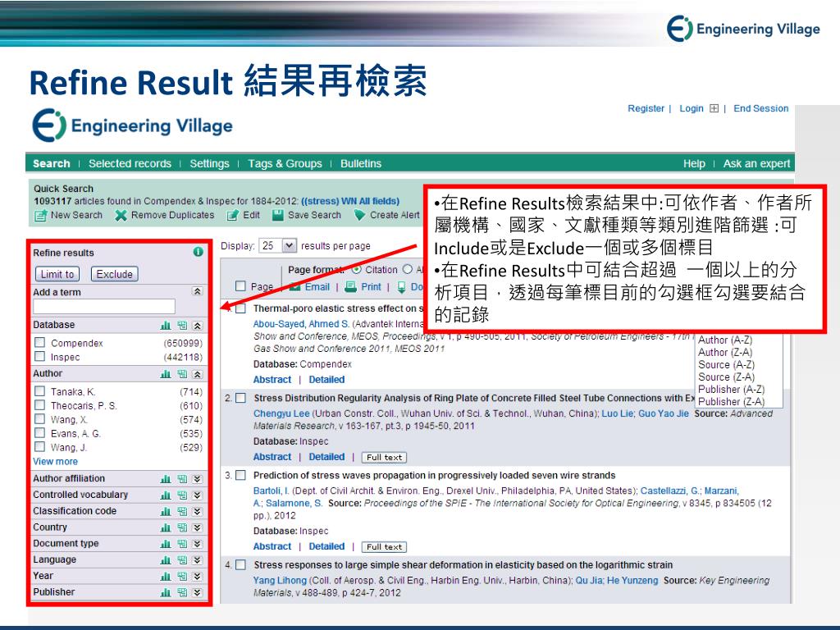Collapse the Author facet section
Screen dimensions: 840x630
point(197,374)
